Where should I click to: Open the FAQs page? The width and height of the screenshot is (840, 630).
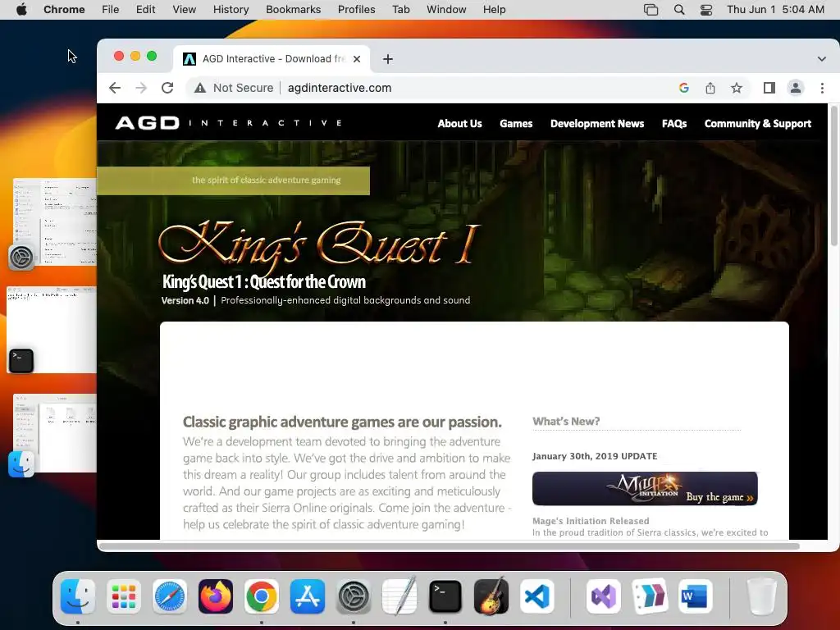(x=674, y=124)
